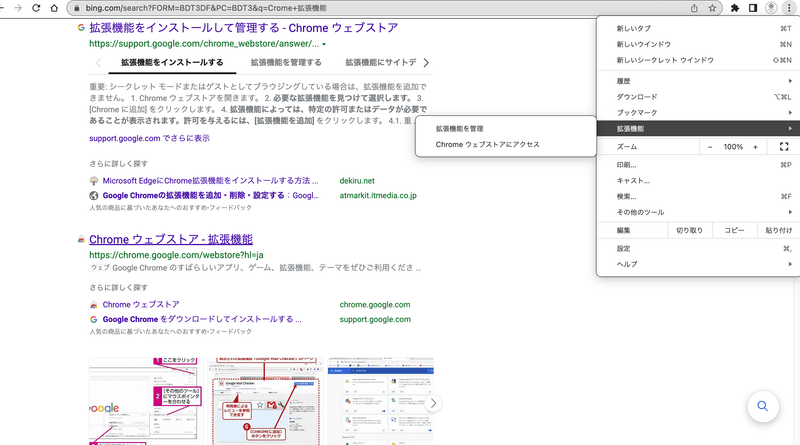Click third thumbnail with blue web store page

(x=381, y=401)
